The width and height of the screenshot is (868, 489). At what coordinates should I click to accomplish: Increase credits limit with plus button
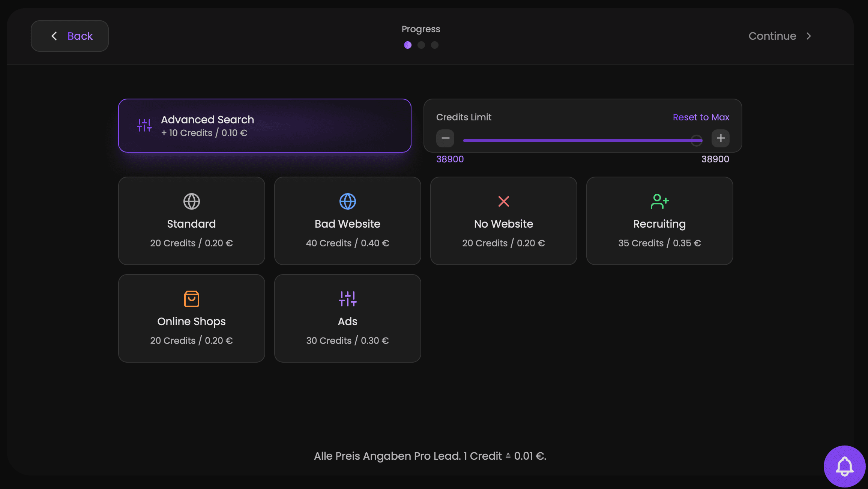tap(721, 138)
